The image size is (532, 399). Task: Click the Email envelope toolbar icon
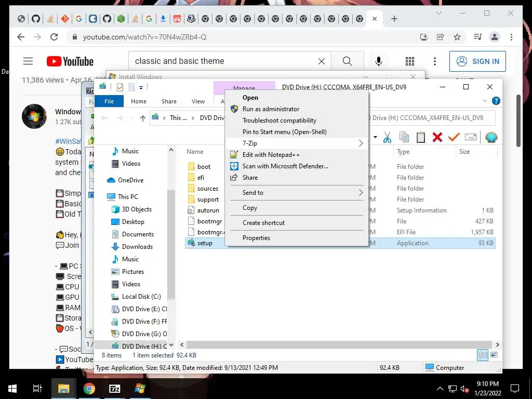tap(471, 137)
